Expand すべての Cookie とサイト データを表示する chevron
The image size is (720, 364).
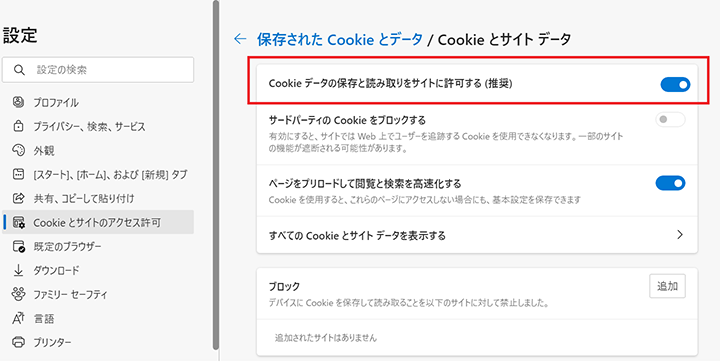point(680,235)
